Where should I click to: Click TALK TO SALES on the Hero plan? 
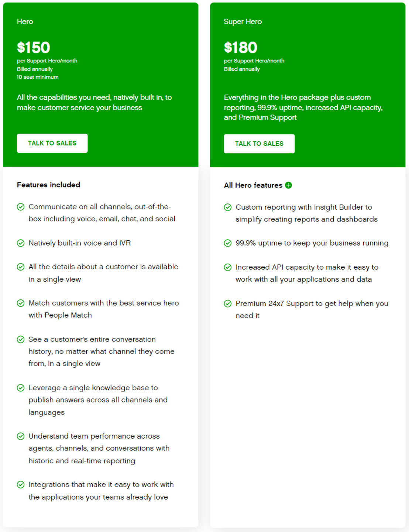[52, 143]
